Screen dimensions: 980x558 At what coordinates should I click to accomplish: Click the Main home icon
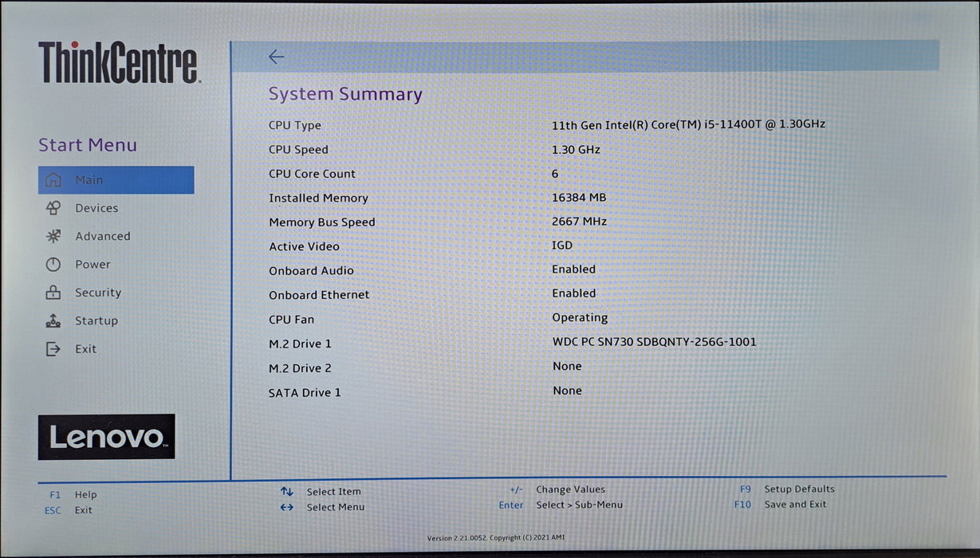tap(53, 180)
